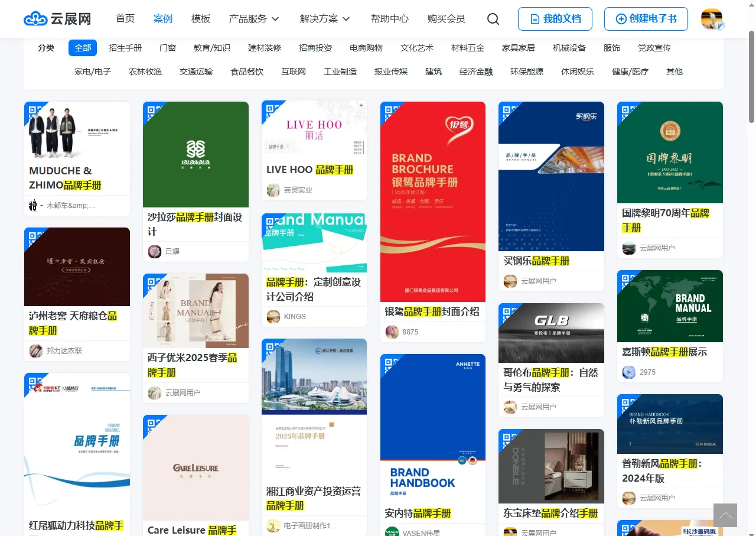Select the 全部 category filter
The height and width of the screenshot is (536, 756).
pos(83,48)
